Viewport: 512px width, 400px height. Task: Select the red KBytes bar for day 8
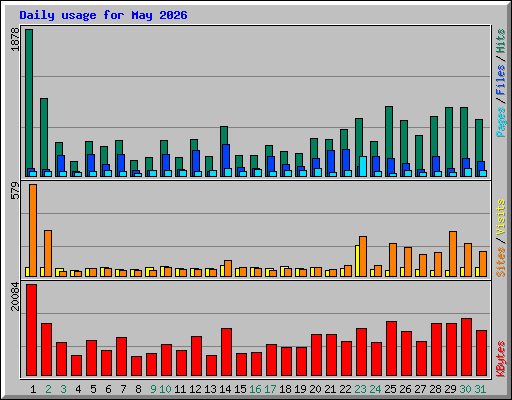tap(136, 366)
